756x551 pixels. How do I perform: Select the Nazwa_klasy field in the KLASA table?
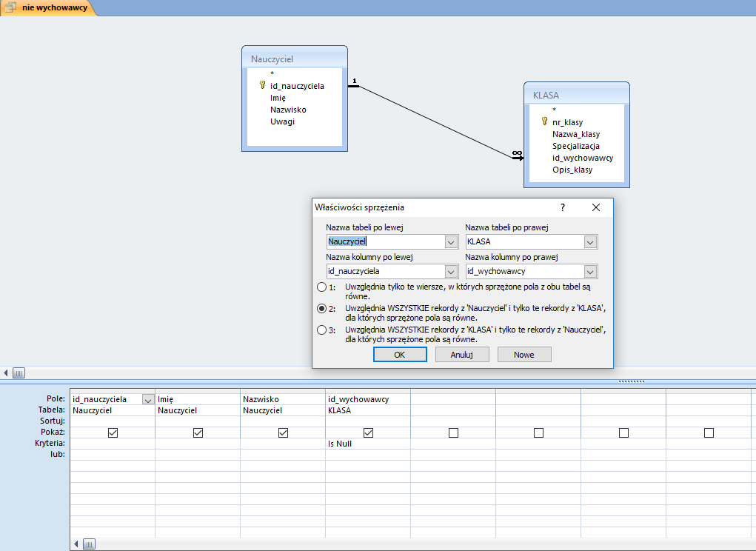point(575,134)
